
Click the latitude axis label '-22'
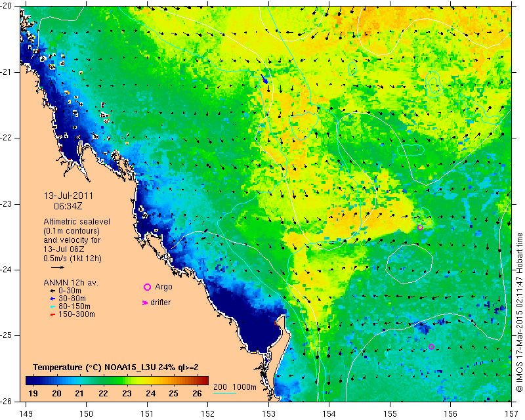pyautogui.click(x=7, y=138)
